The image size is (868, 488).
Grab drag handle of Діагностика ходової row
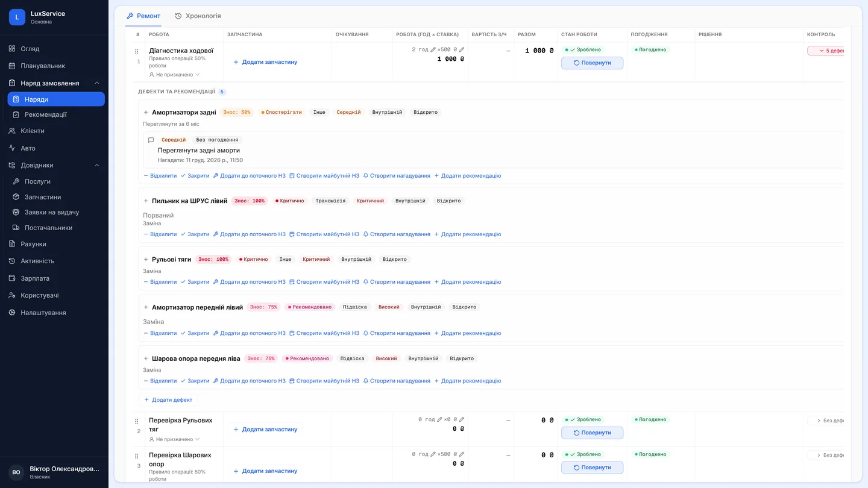tap(137, 51)
